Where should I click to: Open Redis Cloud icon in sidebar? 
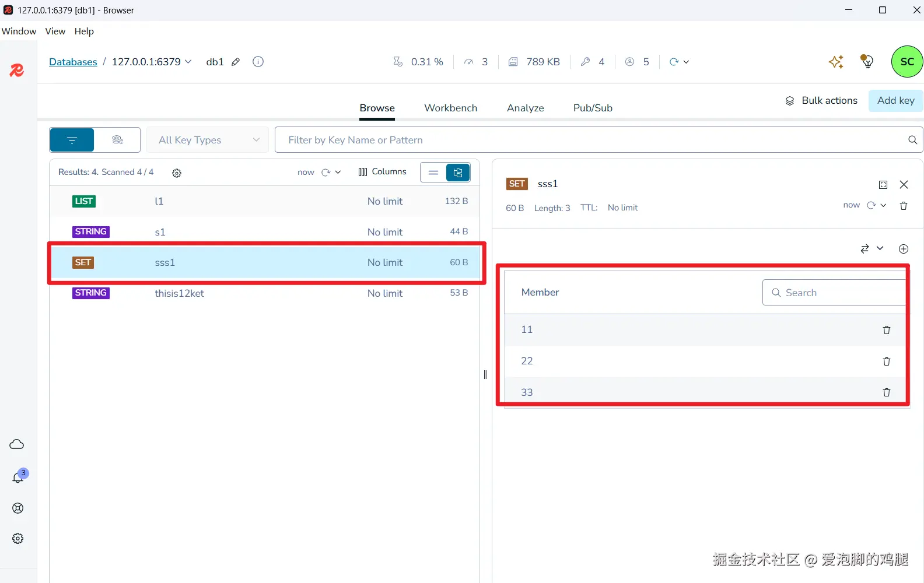coord(17,444)
